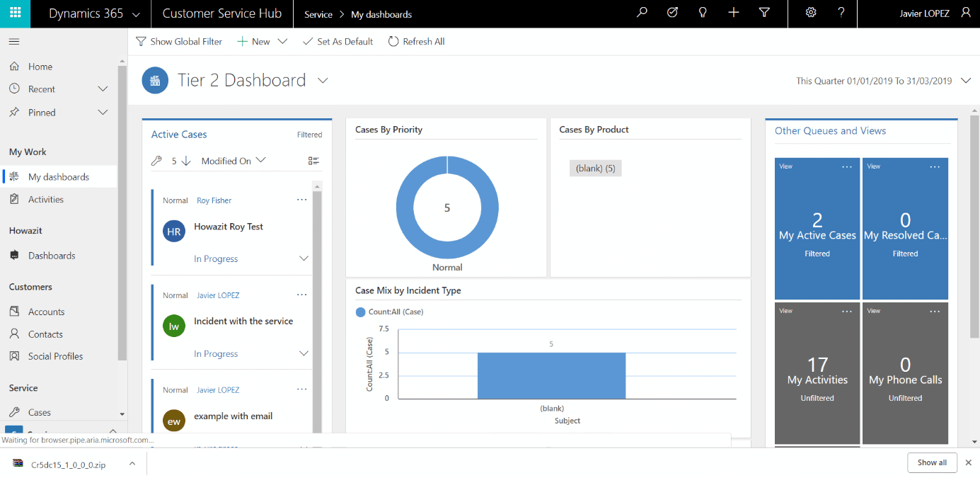Open the settings gear icon

[811, 13]
